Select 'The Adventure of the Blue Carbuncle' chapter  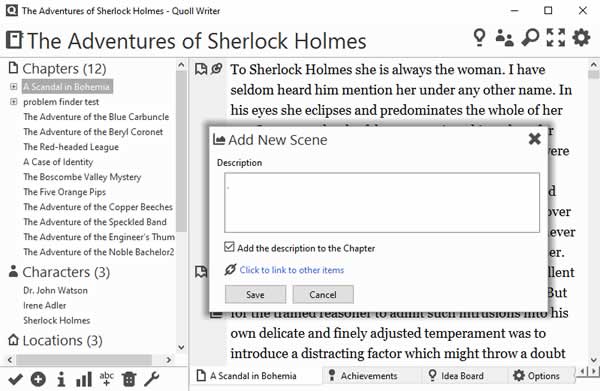coord(96,117)
